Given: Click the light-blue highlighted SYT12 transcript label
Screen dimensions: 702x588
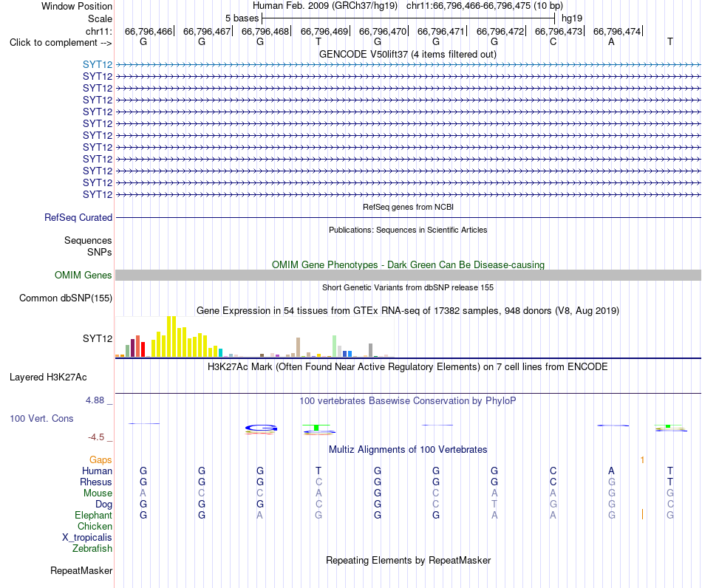Looking at the screenshot, I should click(97, 65).
